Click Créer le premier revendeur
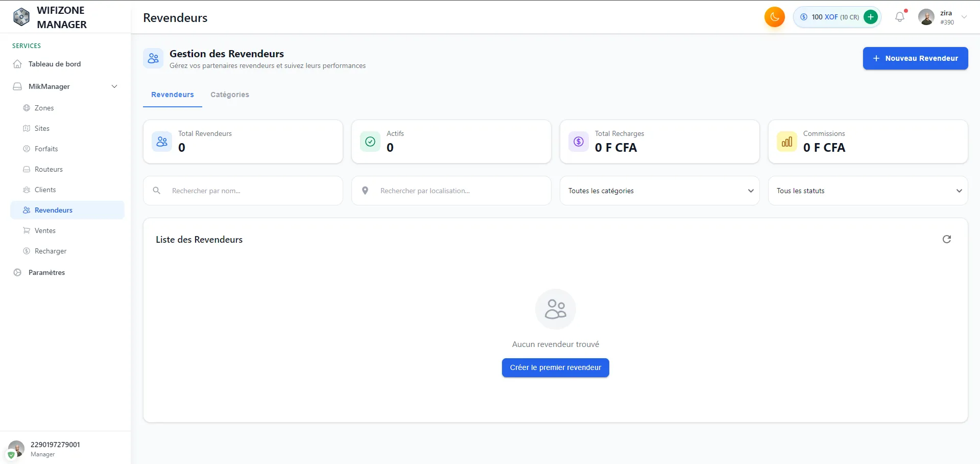The width and height of the screenshot is (980, 464). [555, 367]
